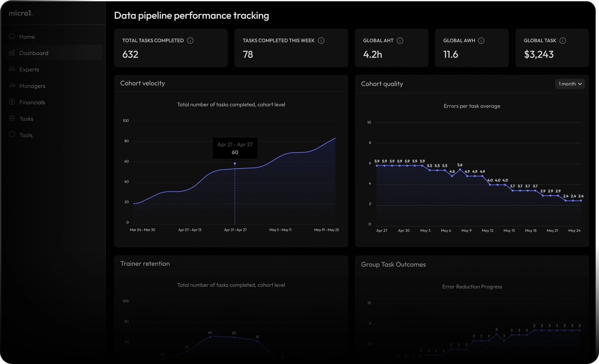Click the info icon next to GLOBAL TASK
599x364 pixels.
coord(563,41)
